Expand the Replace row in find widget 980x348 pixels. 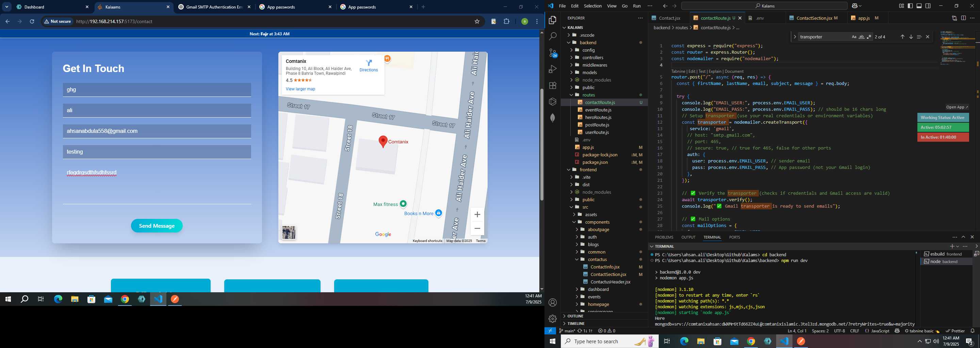[795, 37]
